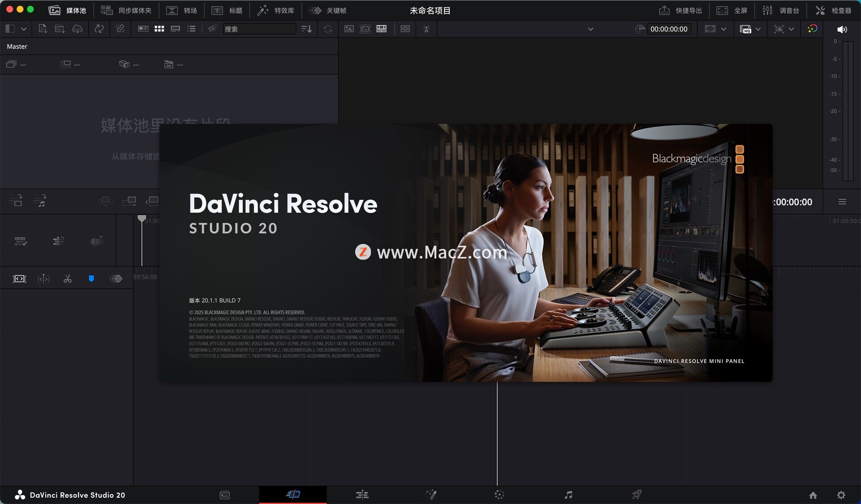Open the timeline options hamburger menu
The image size is (861, 504).
842,202
